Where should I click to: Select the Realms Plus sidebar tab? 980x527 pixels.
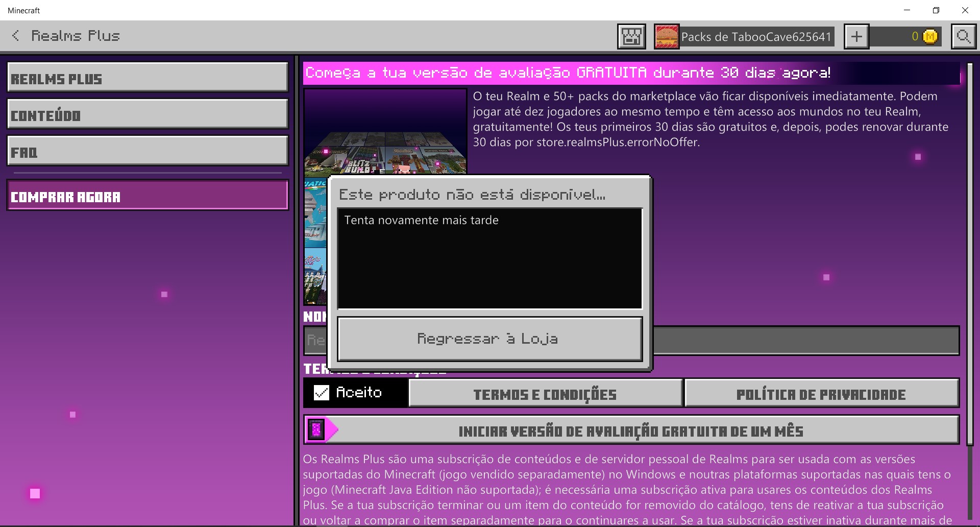148,78
